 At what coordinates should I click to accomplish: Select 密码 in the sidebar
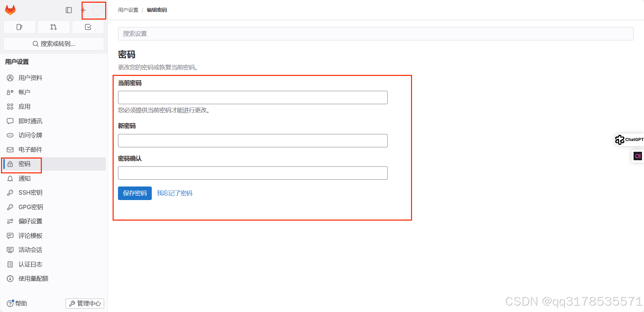54,164
